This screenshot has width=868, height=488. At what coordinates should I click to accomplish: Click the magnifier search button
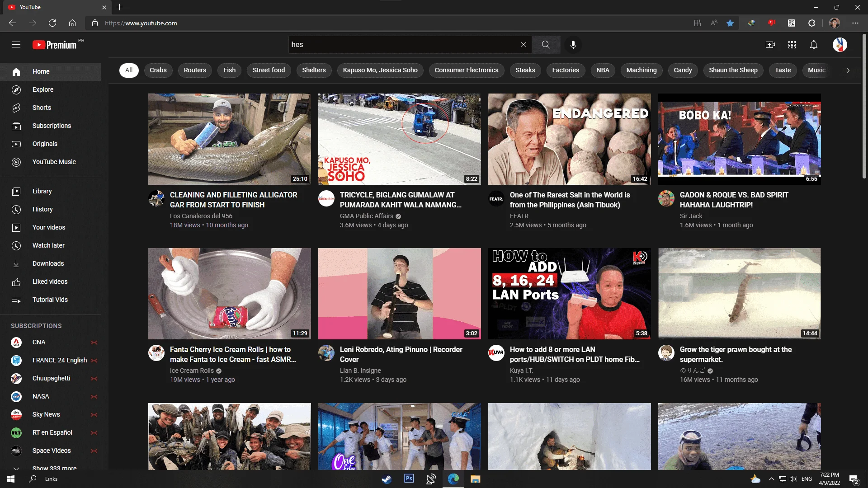546,45
